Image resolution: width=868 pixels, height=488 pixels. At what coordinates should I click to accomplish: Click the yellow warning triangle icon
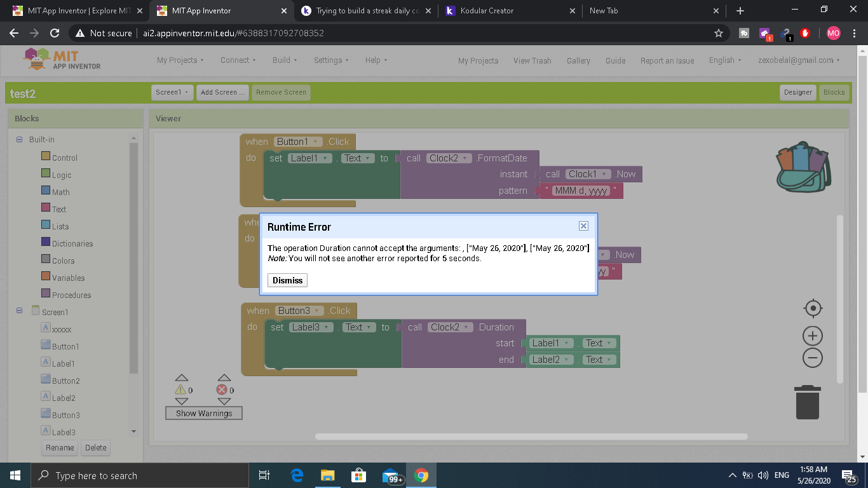tap(180, 390)
